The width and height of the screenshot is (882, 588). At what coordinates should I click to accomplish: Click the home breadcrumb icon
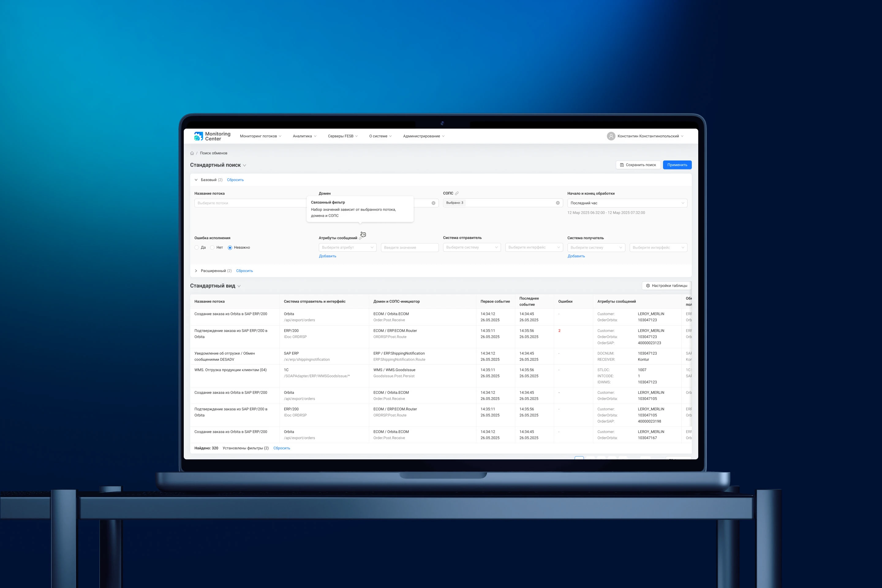[x=192, y=153]
